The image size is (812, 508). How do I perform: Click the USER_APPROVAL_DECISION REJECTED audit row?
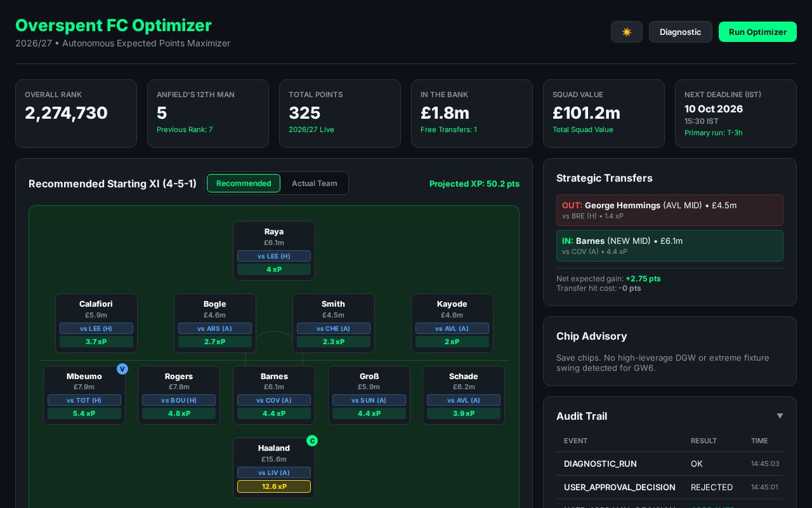[670, 487]
